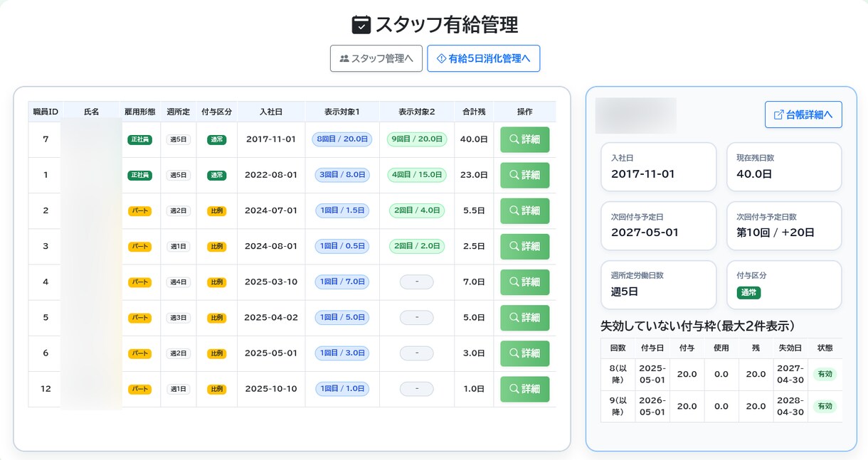Click 詳細 button for staff ID 7
868x460 pixels.
pos(524,139)
